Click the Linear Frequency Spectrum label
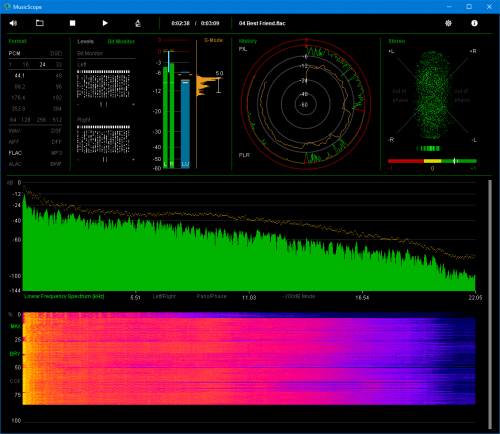 (x=64, y=296)
